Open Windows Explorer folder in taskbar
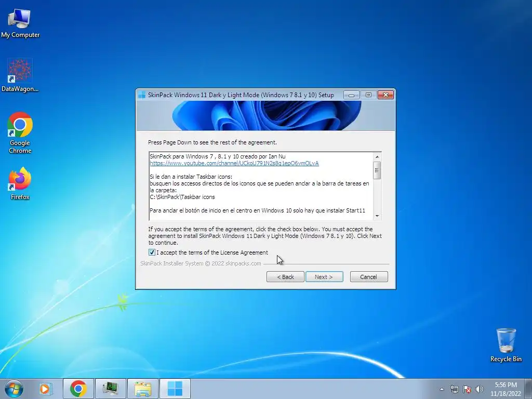 143,389
